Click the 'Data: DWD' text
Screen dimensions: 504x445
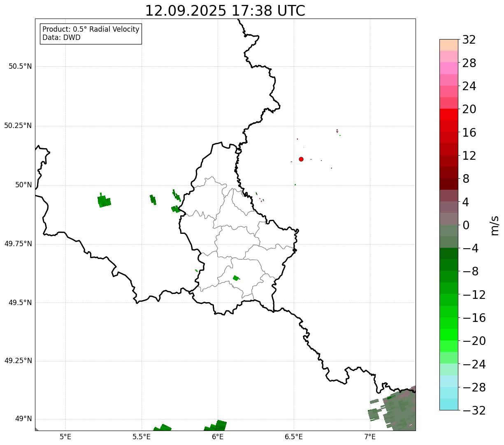tap(61, 37)
